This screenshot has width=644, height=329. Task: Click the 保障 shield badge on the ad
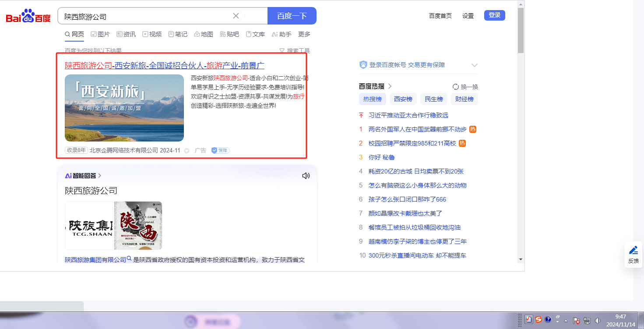[220, 150]
